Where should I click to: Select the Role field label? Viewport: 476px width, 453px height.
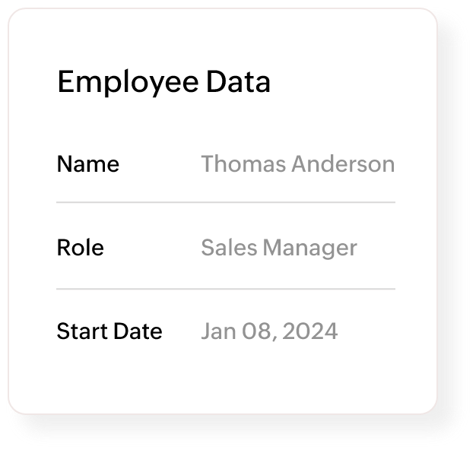click(x=81, y=248)
